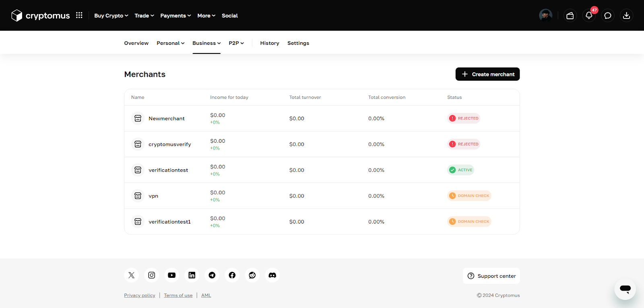
Task: Open the Privacy policy link
Action: 140,296
